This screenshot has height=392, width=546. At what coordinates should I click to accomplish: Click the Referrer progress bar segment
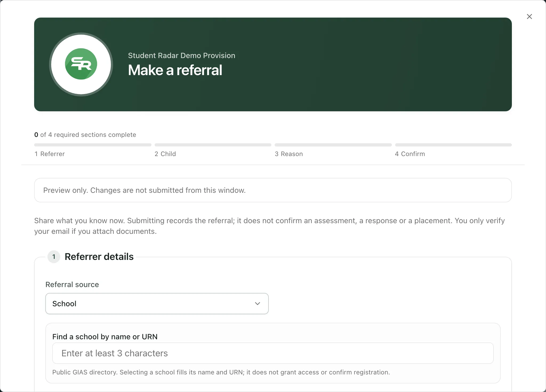pos(93,145)
